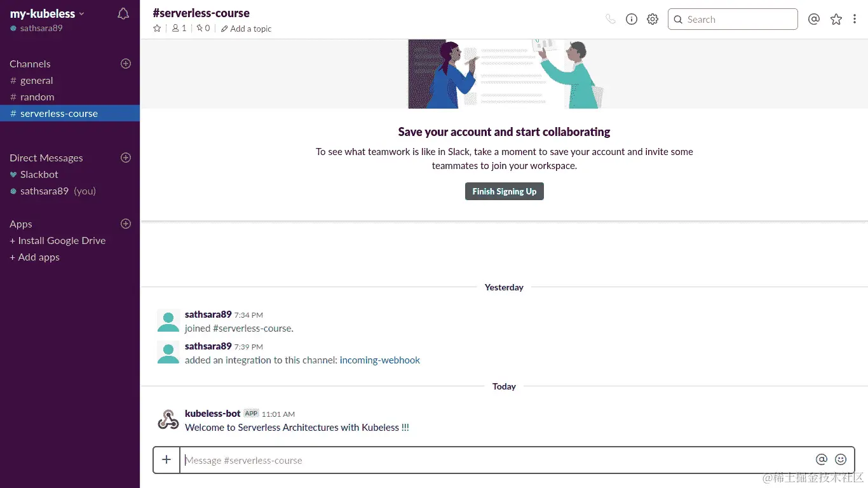The width and height of the screenshot is (868, 488).
Task: Click the Search field
Action: 733,19
